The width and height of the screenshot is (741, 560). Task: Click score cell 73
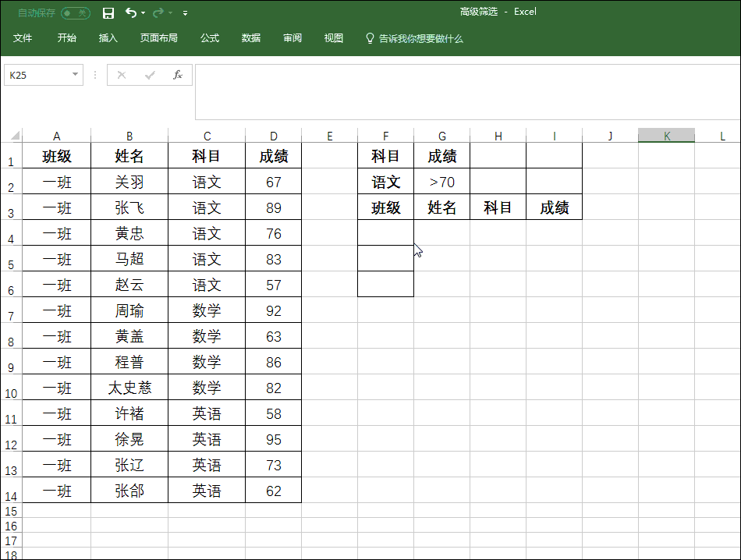pyautogui.click(x=274, y=465)
